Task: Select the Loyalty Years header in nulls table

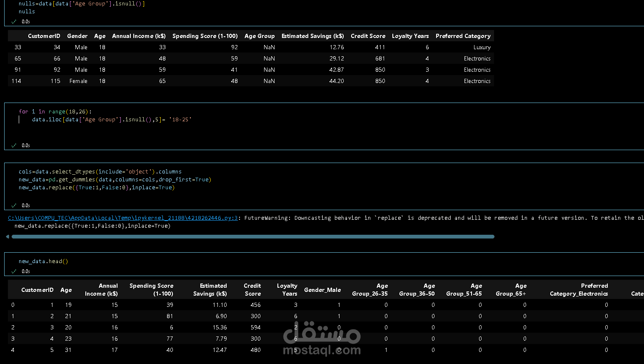Action: (x=410, y=36)
